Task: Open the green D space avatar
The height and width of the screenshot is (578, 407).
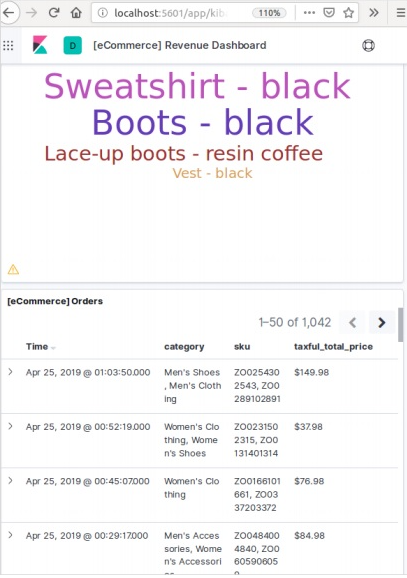Action: [x=73, y=46]
